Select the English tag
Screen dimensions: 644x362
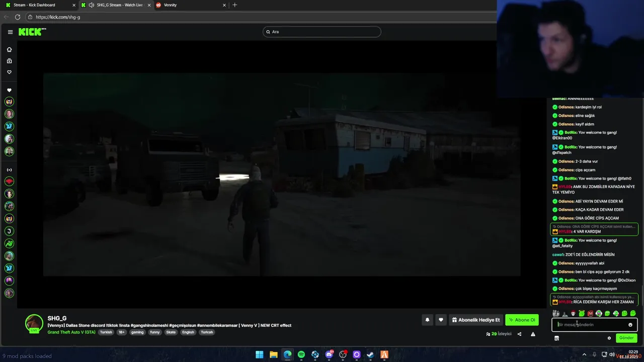(x=188, y=332)
